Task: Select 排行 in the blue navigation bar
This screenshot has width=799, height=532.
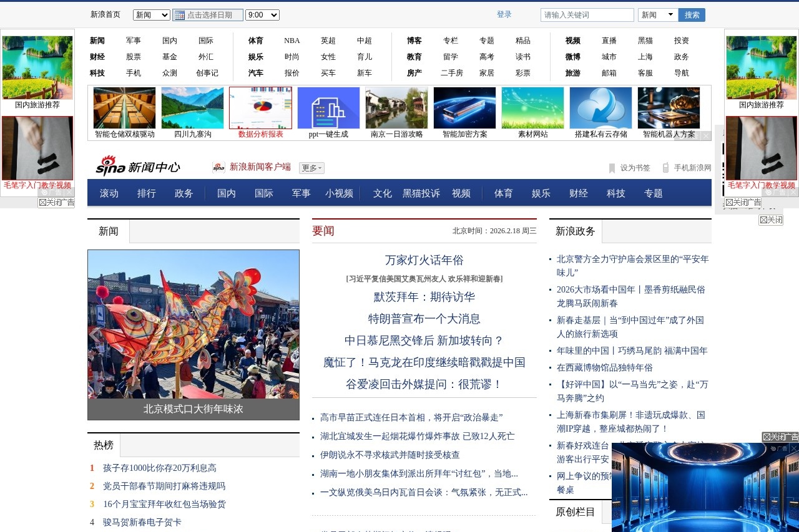Action: (147, 193)
